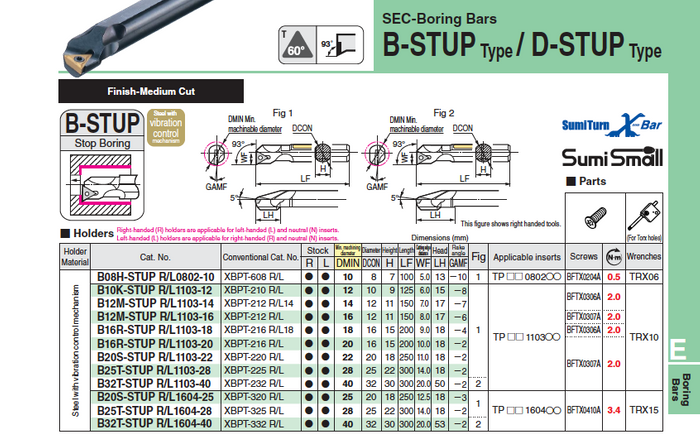Screen dimensions: 700x443
Task: Select row B12M-STUP R/L1103-16
Action: (279, 317)
